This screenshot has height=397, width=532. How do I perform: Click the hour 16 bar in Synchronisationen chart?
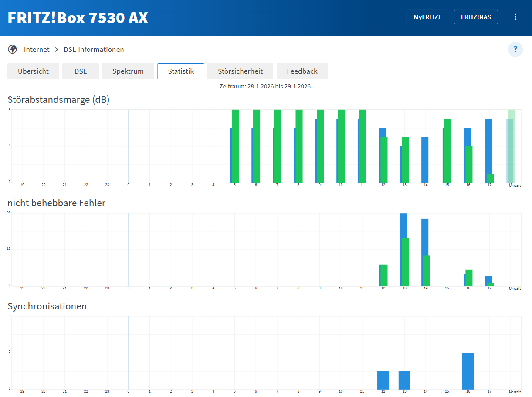(468, 371)
